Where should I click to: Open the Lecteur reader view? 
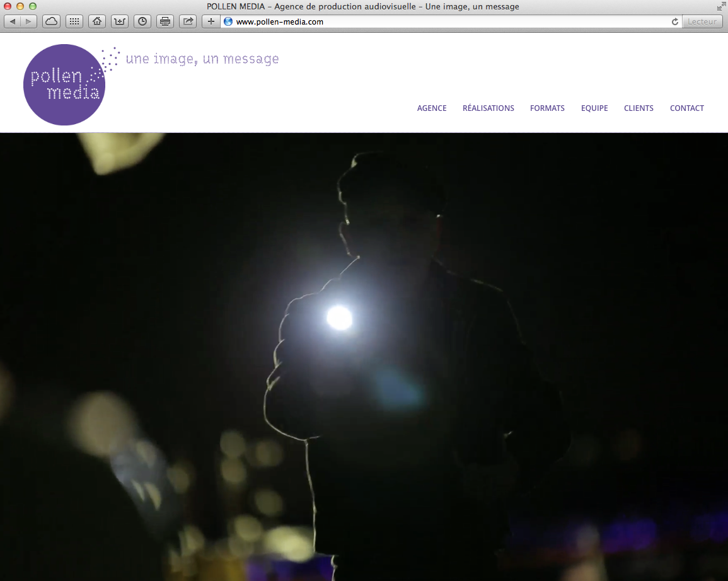(x=702, y=21)
